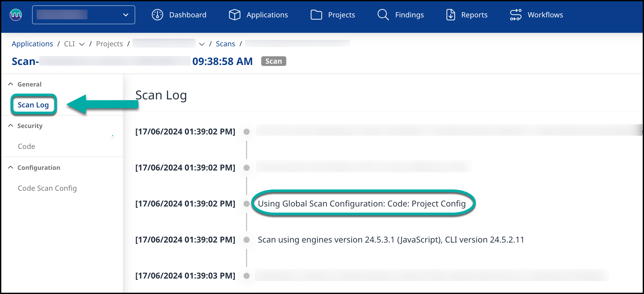Click the Mend logo icon
Image resolution: width=644 pixels, height=294 pixels.
[x=16, y=15]
